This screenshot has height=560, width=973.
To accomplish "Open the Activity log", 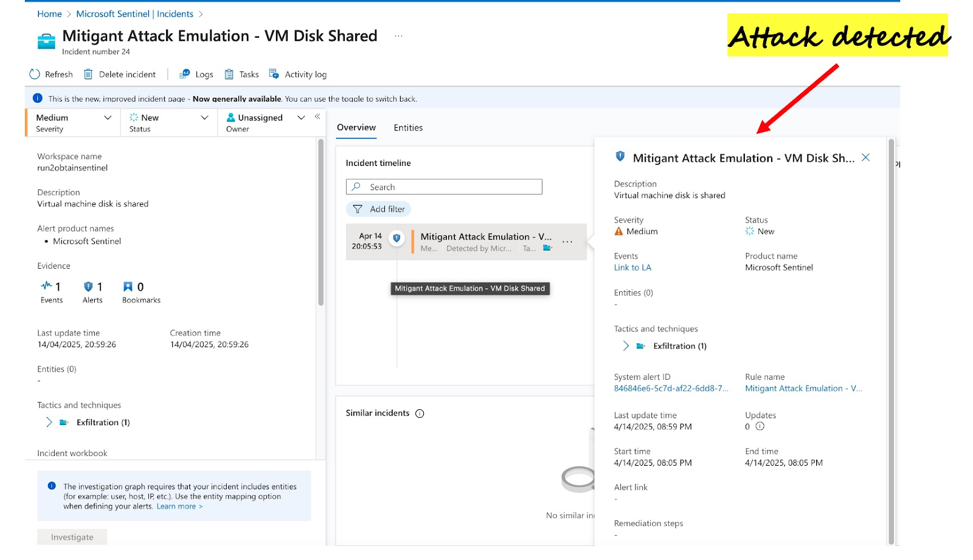I will click(298, 74).
